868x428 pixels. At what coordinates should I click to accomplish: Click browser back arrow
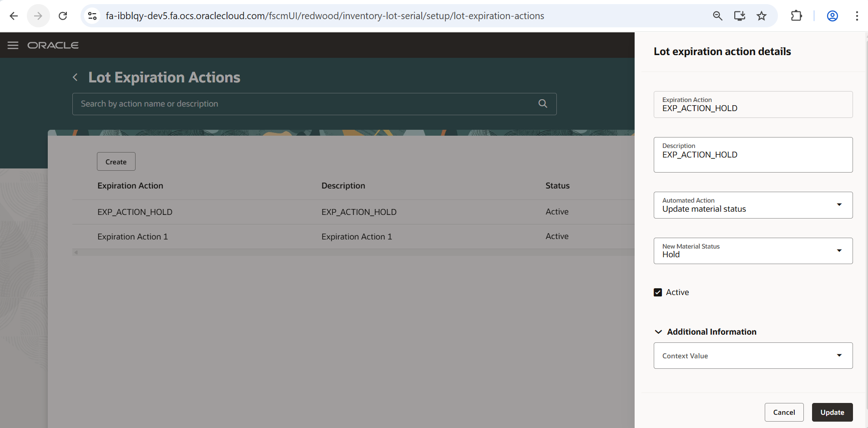(x=14, y=16)
